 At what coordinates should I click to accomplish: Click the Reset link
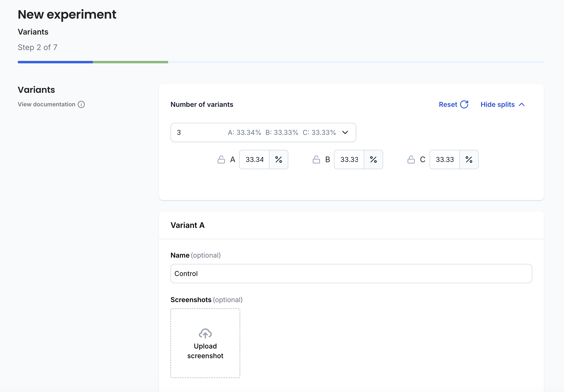click(x=448, y=105)
